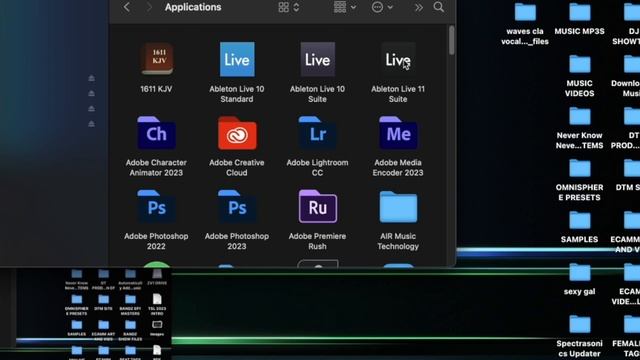Viewport: 640px width, 360px height.
Task: Select the SAMPLES desktop folder
Action: pos(580,220)
